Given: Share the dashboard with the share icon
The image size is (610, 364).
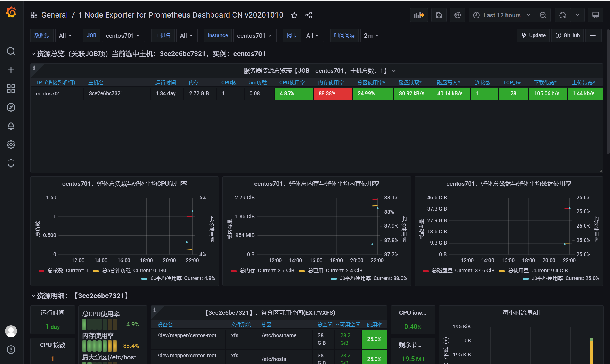Looking at the screenshot, I should [309, 15].
